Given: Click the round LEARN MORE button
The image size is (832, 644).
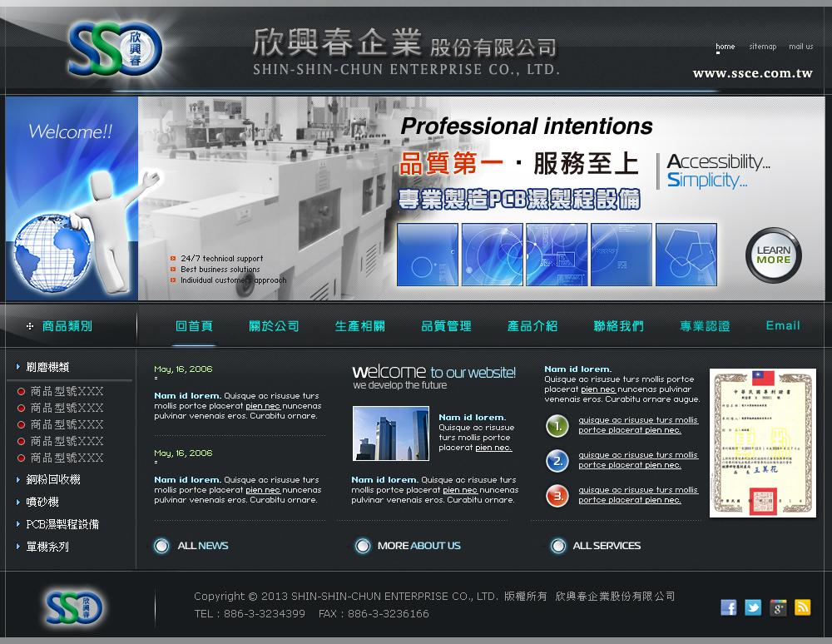Looking at the screenshot, I should [773, 255].
